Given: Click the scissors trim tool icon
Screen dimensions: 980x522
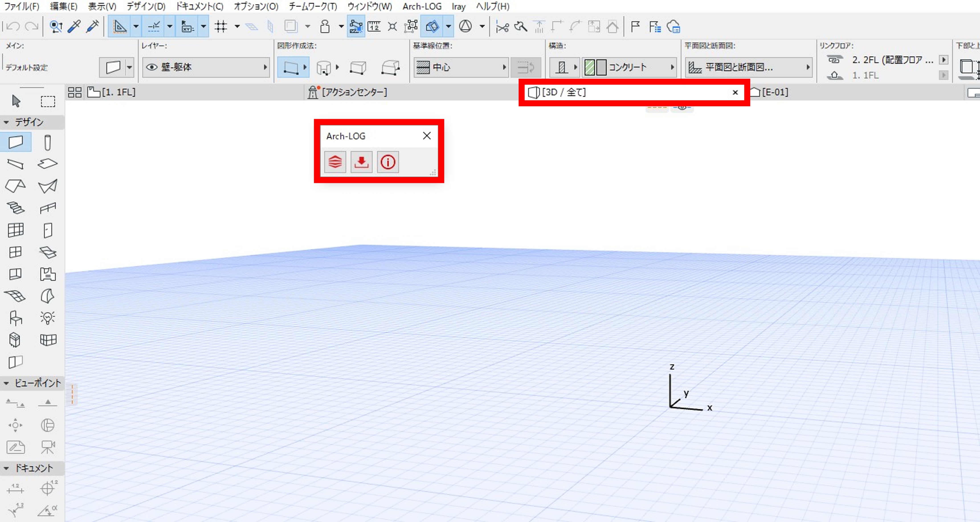Looking at the screenshot, I should [x=502, y=27].
